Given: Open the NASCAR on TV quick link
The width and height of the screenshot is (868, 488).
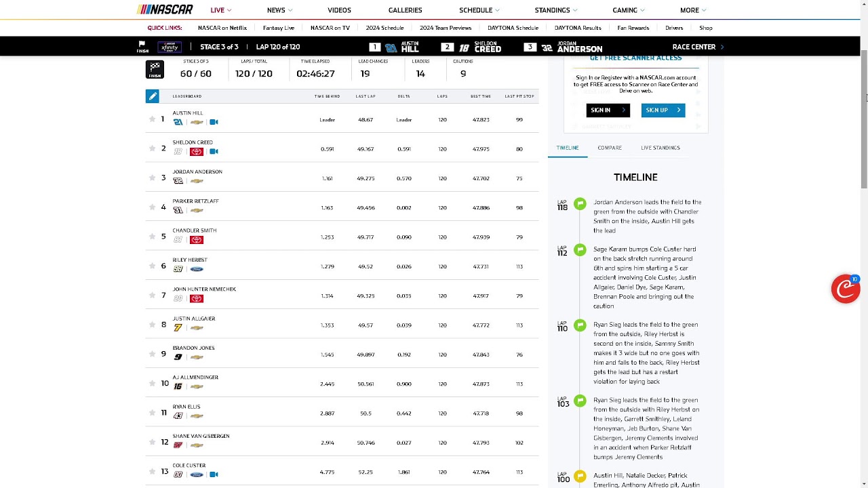Looking at the screenshot, I should [x=330, y=28].
